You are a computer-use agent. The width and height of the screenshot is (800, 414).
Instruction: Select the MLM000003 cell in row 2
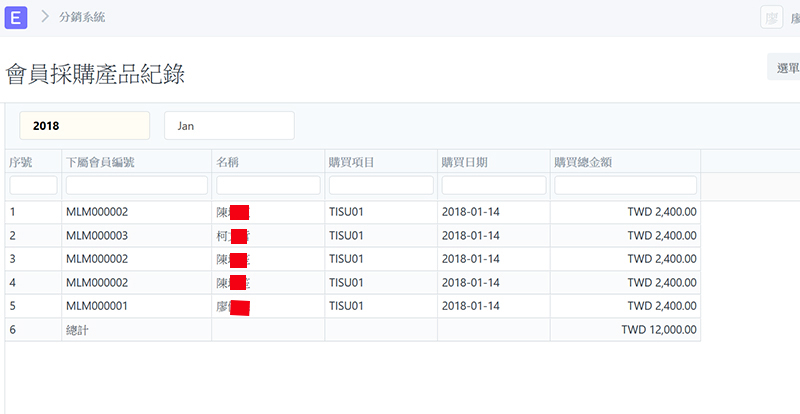click(x=97, y=236)
